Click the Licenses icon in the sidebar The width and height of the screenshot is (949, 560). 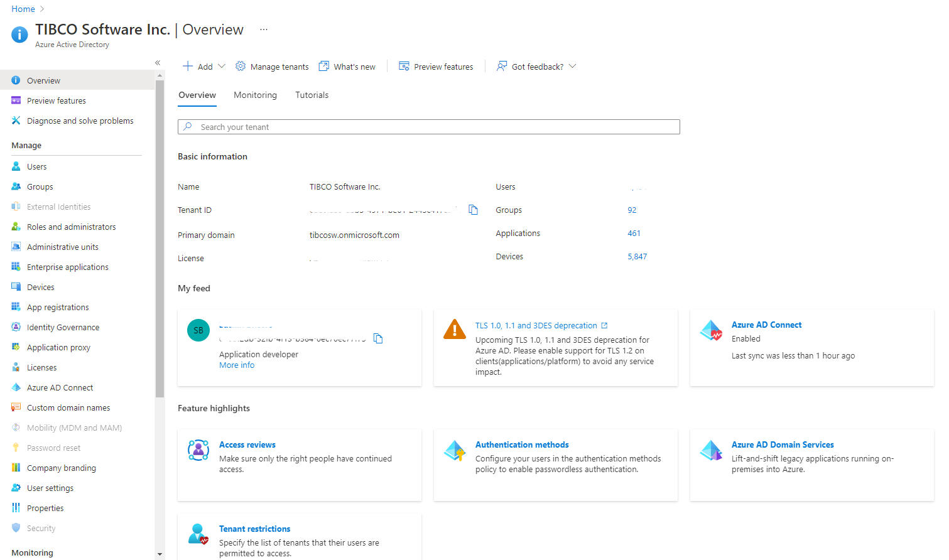(16, 367)
